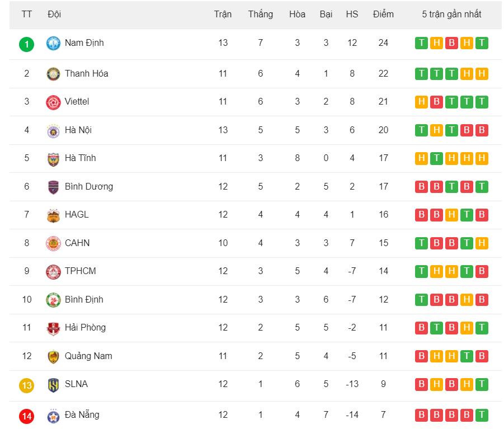Open the Quảng Nam team name link
The height and width of the screenshot is (429, 504).
88,356
